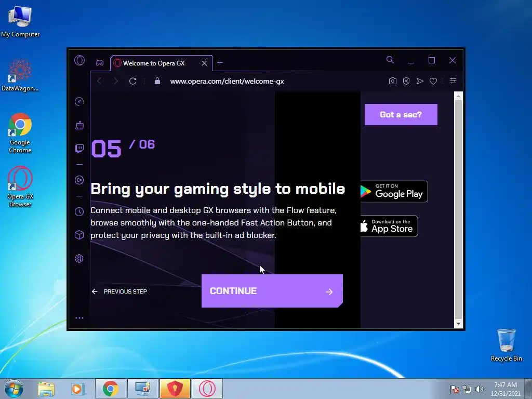Click the CONTINUE button
Image resolution: width=532 pixels, height=399 pixels.
pyautogui.click(x=272, y=291)
